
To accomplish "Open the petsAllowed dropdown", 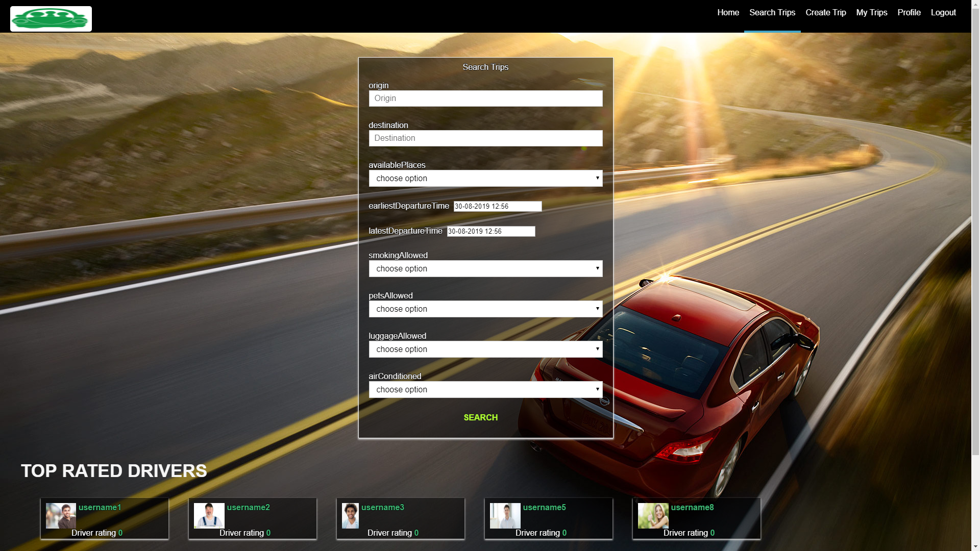I will [x=485, y=309].
